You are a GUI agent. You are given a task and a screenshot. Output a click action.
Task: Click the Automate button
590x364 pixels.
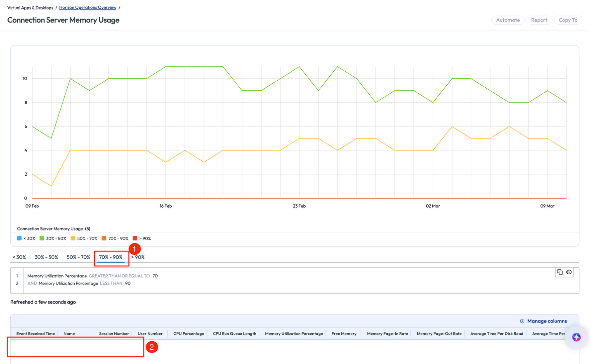(507, 20)
